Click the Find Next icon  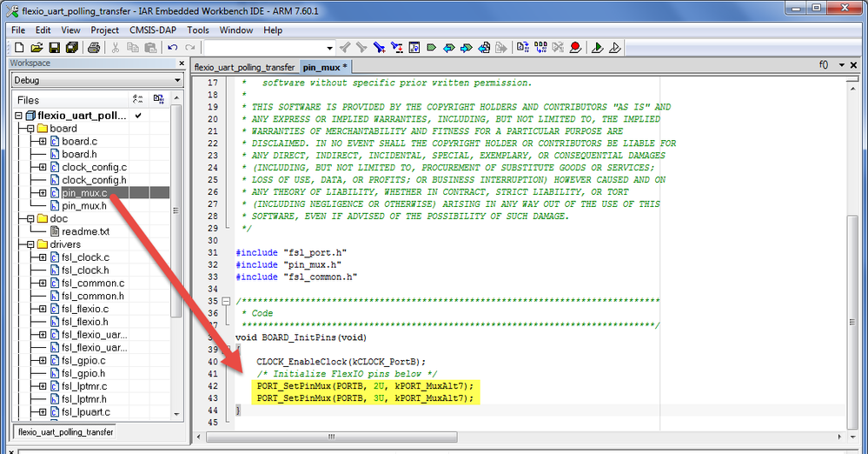point(362,48)
